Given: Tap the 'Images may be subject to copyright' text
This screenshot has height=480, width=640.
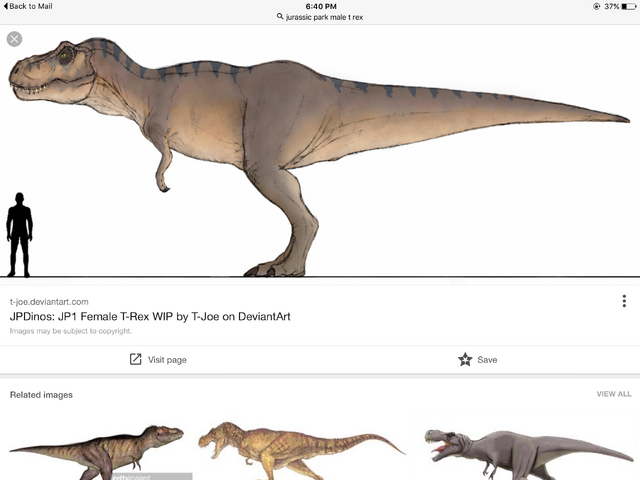Looking at the screenshot, I should 71,331.
